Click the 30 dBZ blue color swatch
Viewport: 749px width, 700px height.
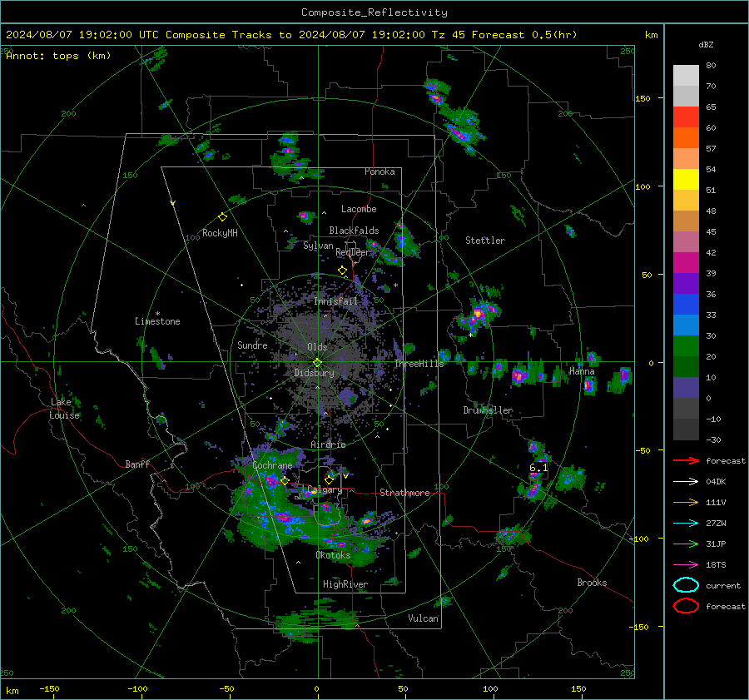(686, 325)
